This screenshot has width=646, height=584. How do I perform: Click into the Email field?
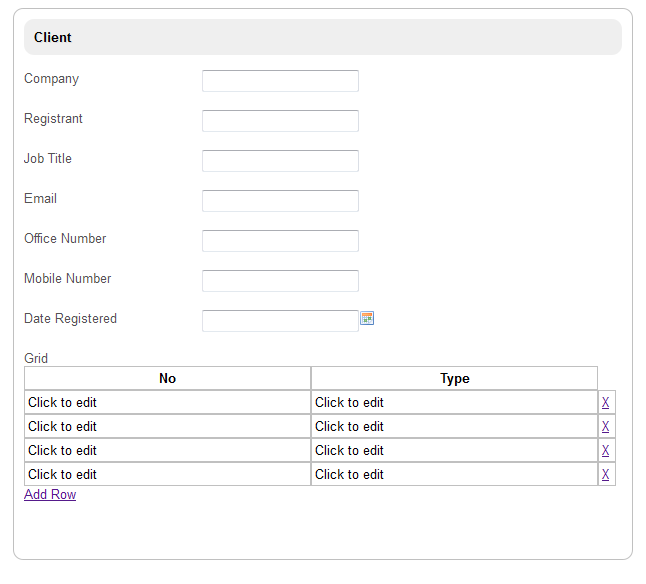(x=280, y=201)
